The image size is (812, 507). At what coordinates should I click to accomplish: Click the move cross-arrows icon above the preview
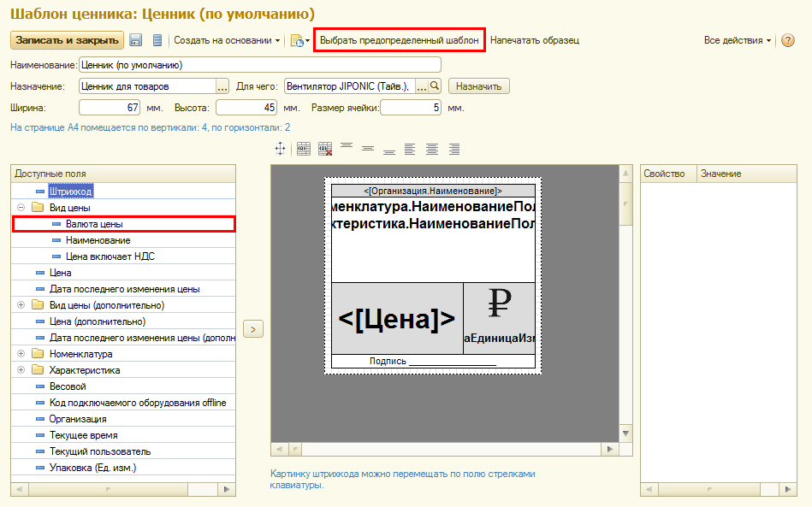pos(280,149)
